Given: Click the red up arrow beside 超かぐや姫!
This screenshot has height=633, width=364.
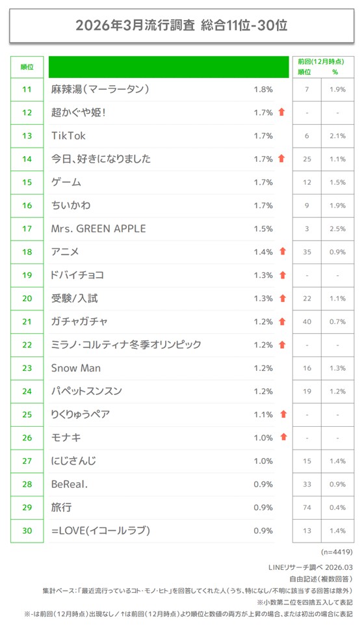Looking at the screenshot, I should (281, 112).
